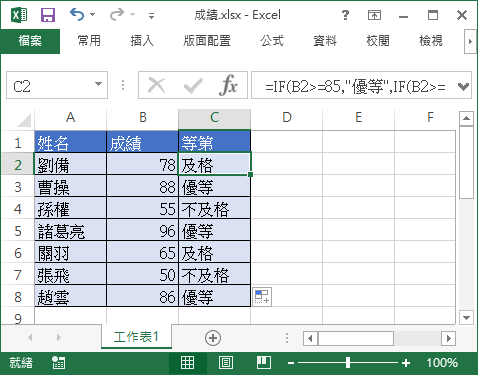Select column B header

pos(143,117)
